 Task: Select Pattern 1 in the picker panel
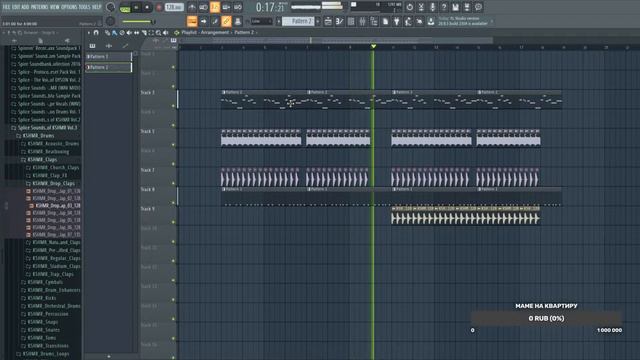coord(109,56)
